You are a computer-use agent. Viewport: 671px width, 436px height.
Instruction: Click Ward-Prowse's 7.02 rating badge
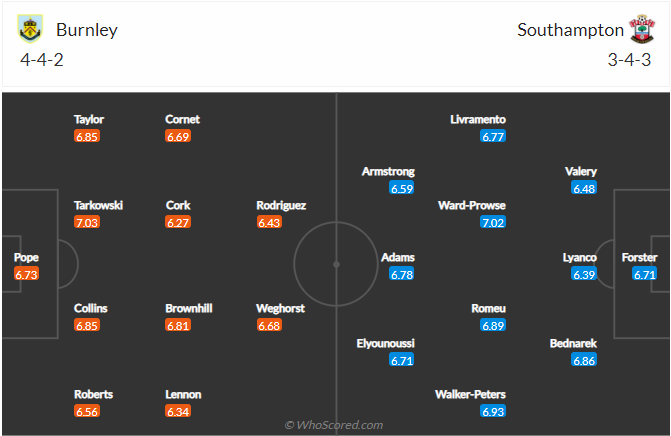(x=493, y=222)
